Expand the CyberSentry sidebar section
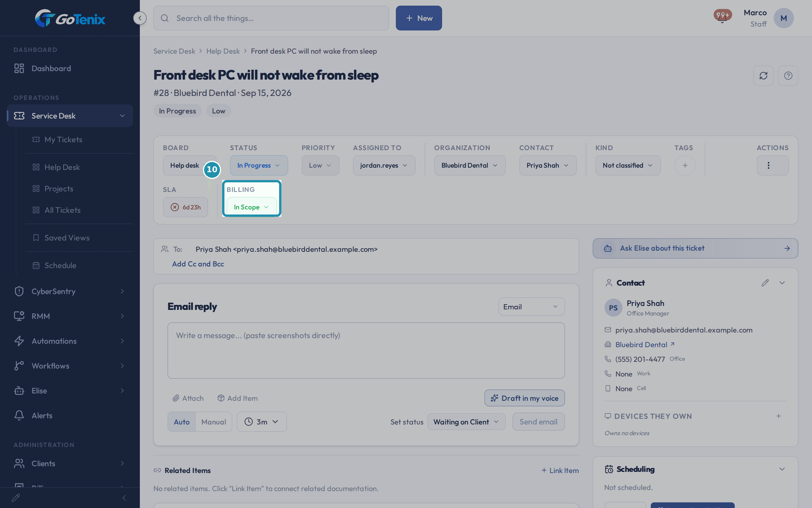The width and height of the screenshot is (812, 508). tap(70, 291)
